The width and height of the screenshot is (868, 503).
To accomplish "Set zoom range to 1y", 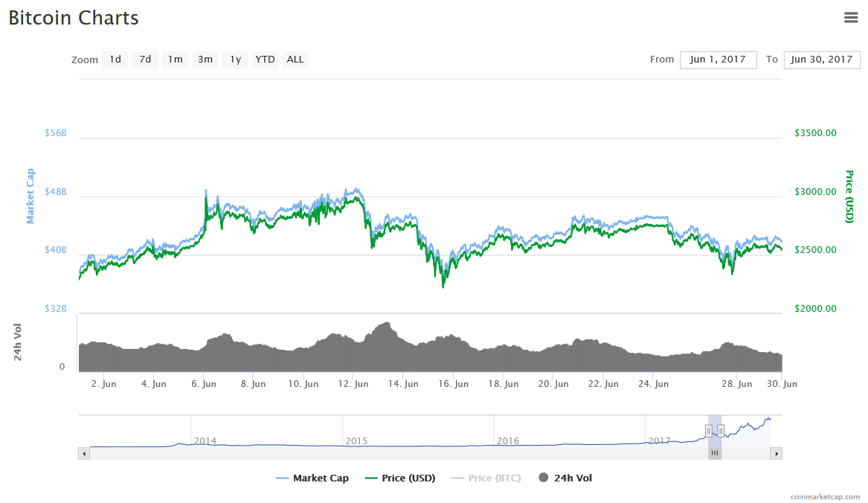I will tap(235, 60).
